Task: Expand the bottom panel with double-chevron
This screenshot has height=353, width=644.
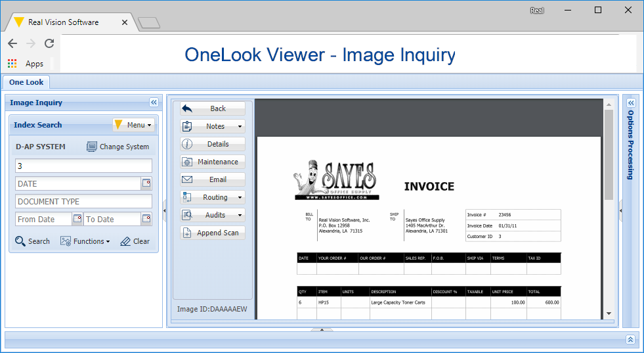Action: coord(630,339)
